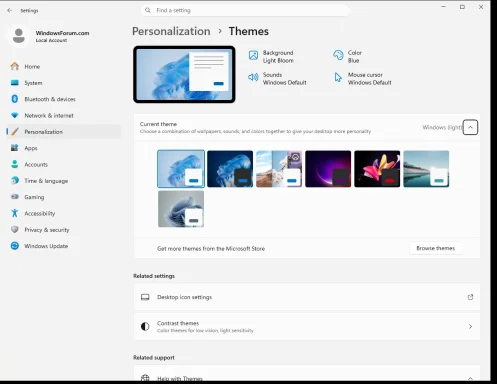Select the Windows light bloom theme
The image size is (497, 384).
click(x=181, y=169)
